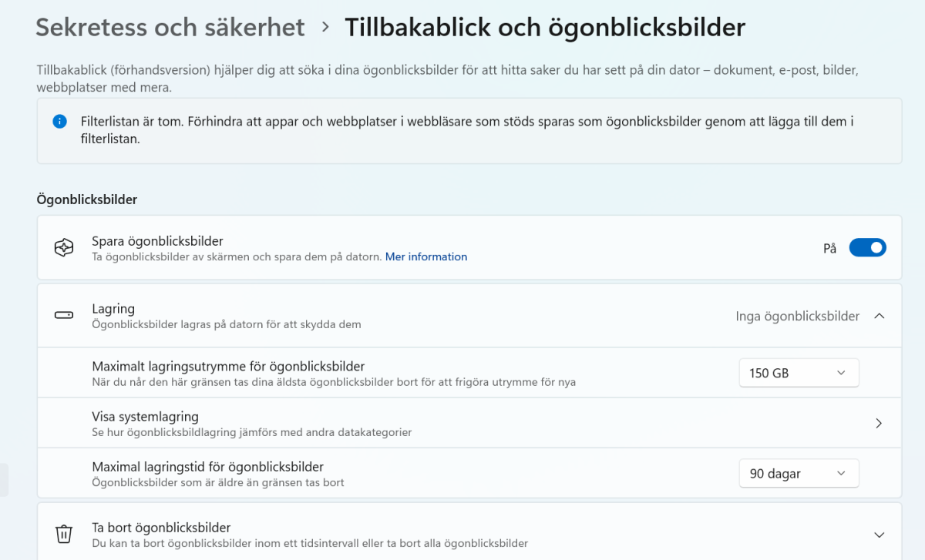This screenshot has height=560, width=925.
Task: Click the Inga ögonblicksbilder status text
Action: (x=797, y=316)
